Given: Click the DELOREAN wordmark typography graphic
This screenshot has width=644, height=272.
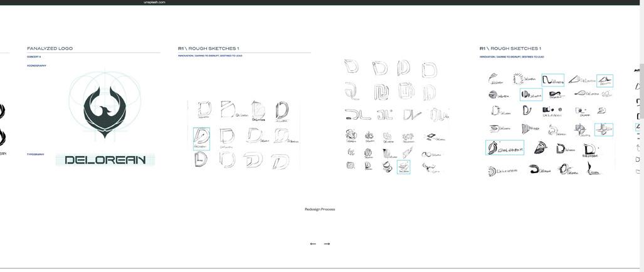Looking at the screenshot, I should (105, 160).
